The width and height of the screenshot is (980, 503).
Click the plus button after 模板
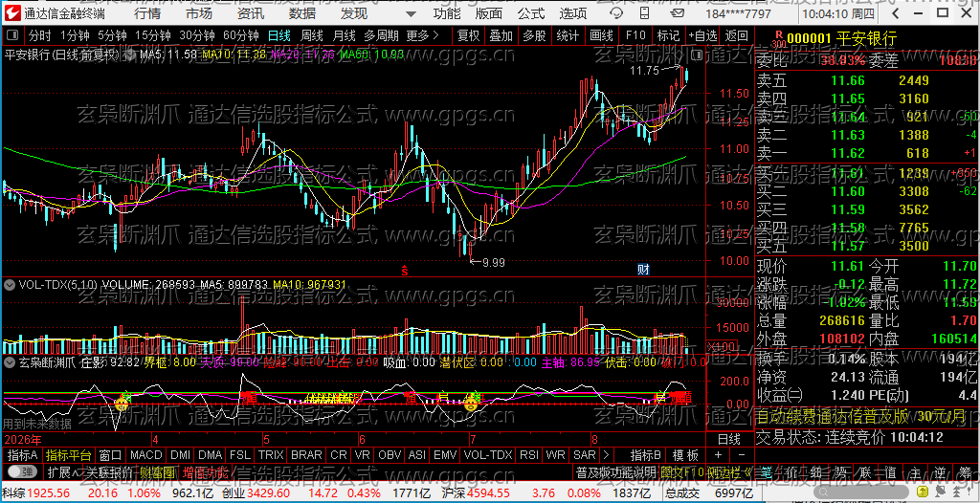click(718, 455)
